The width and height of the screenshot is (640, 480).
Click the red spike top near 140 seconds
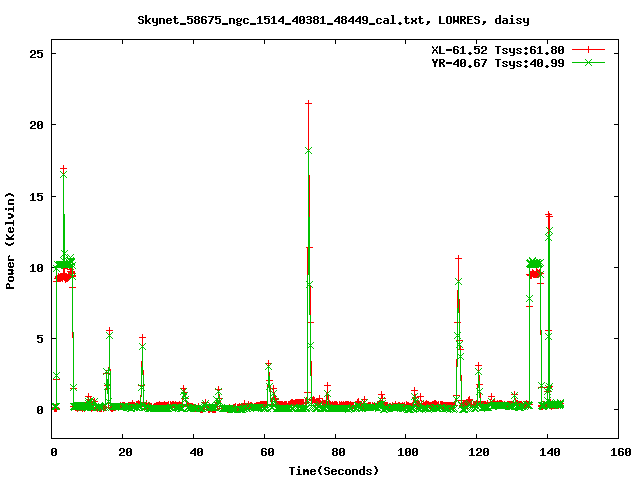[x=549, y=214]
